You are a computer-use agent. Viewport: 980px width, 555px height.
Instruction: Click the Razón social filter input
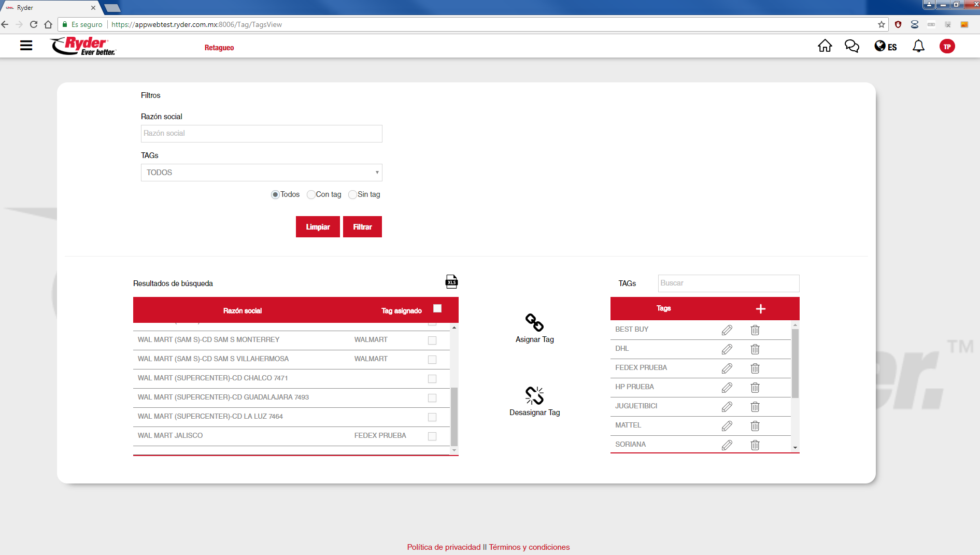pyautogui.click(x=261, y=134)
